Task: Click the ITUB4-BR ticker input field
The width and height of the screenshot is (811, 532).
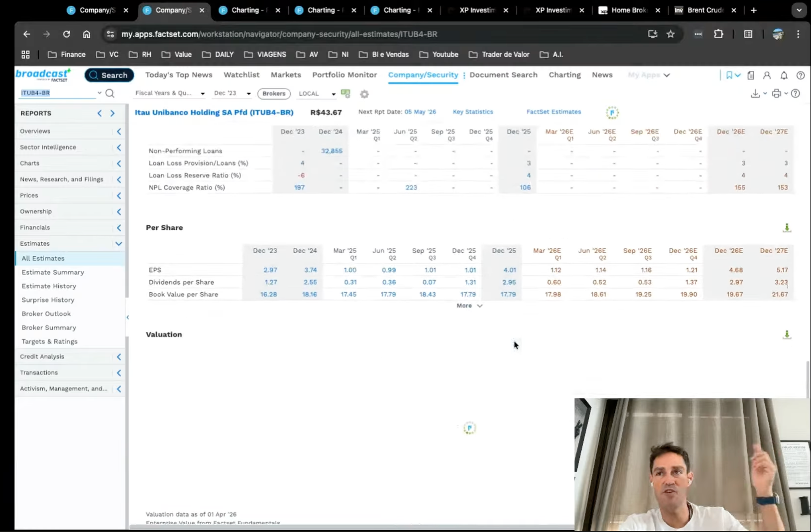Action: [x=58, y=93]
